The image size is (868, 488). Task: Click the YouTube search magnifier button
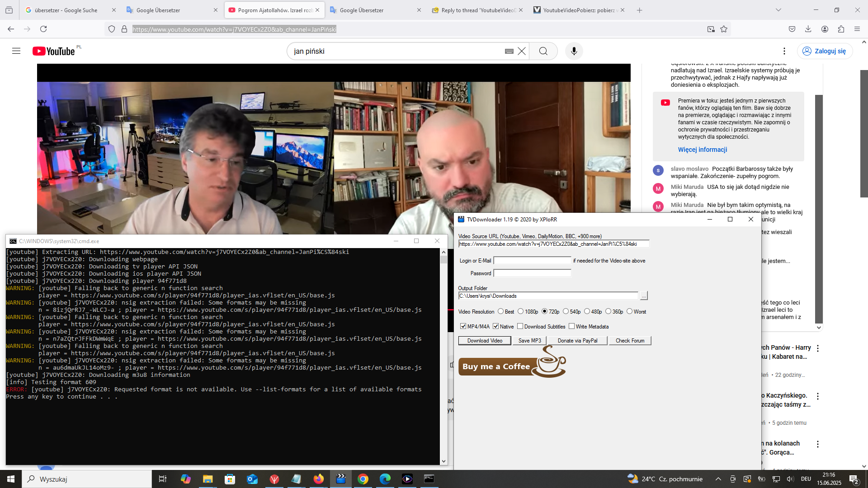(x=543, y=51)
